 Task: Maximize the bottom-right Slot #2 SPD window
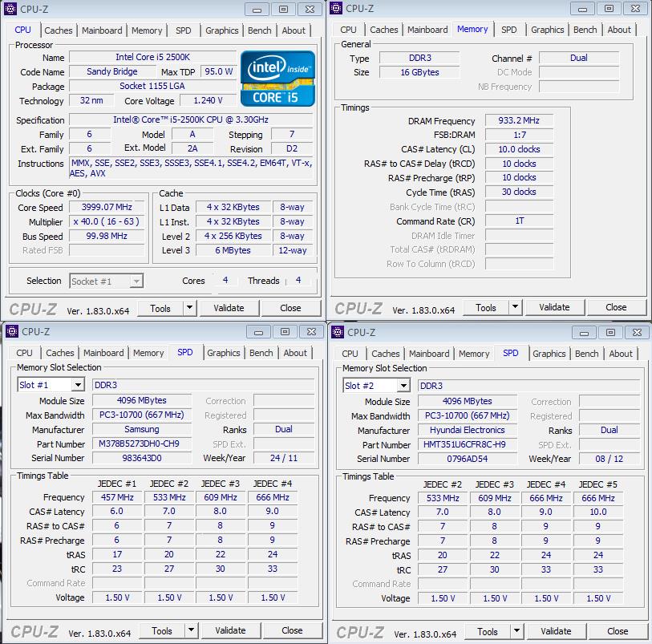point(610,333)
